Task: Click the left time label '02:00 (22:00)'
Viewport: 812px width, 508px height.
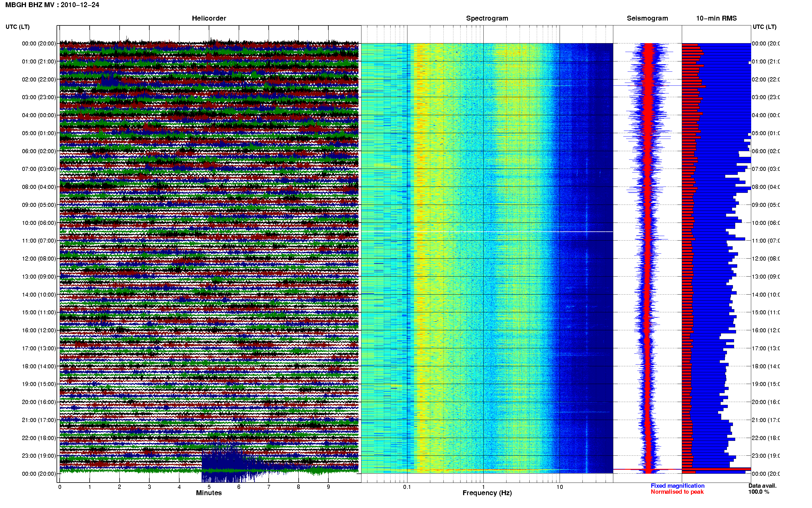Action: (39, 79)
